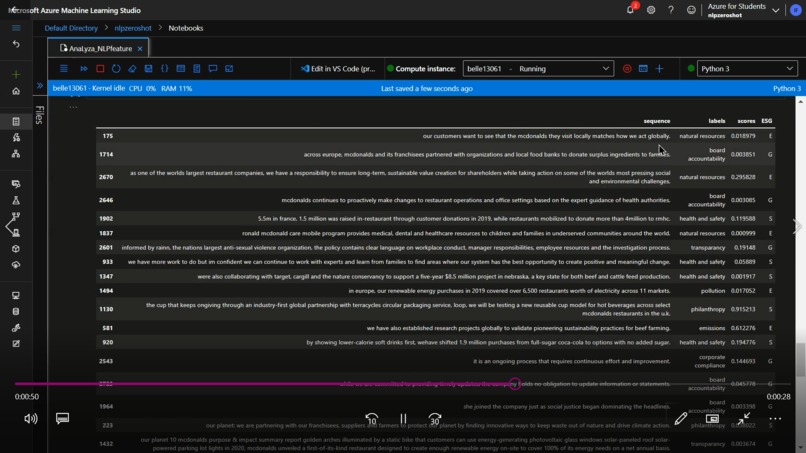Open notifications bell with red badge
Viewport: 806px width, 453px height.
[x=631, y=9]
